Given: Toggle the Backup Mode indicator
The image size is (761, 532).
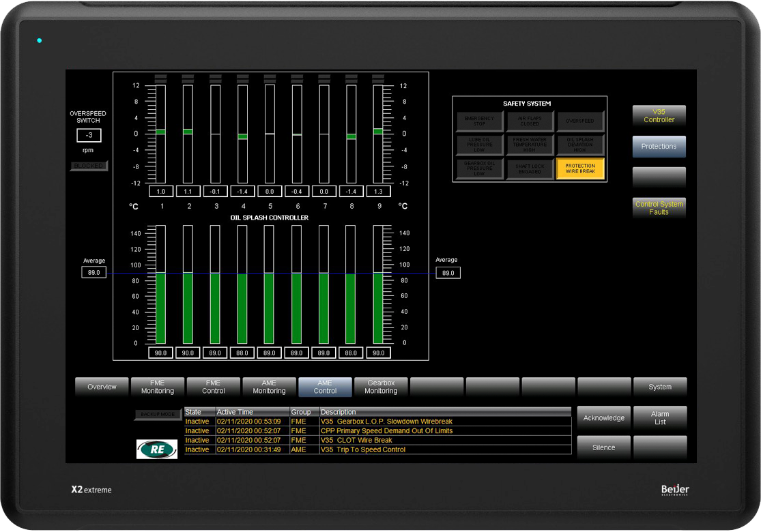Looking at the screenshot, I should point(158,414).
